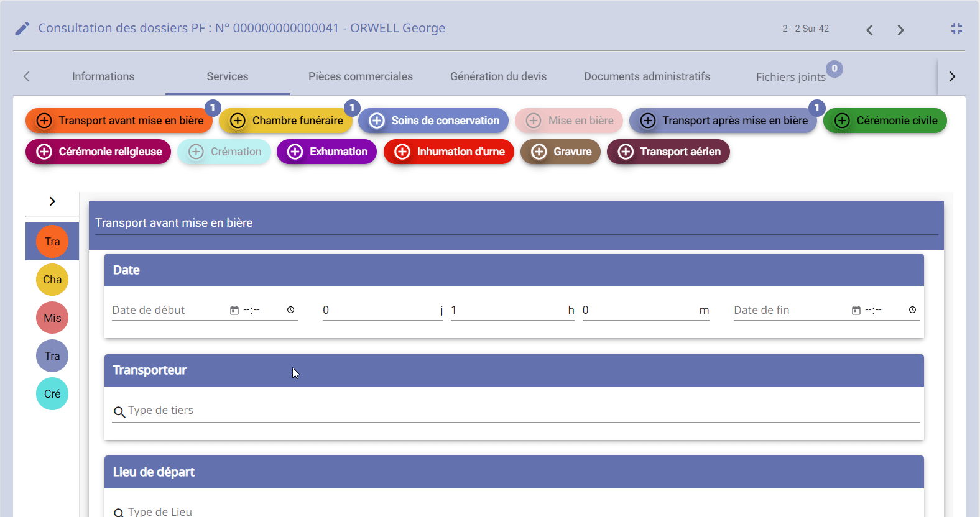Click the Chambre funéraire badge count
980x517 pixels.
352,108
